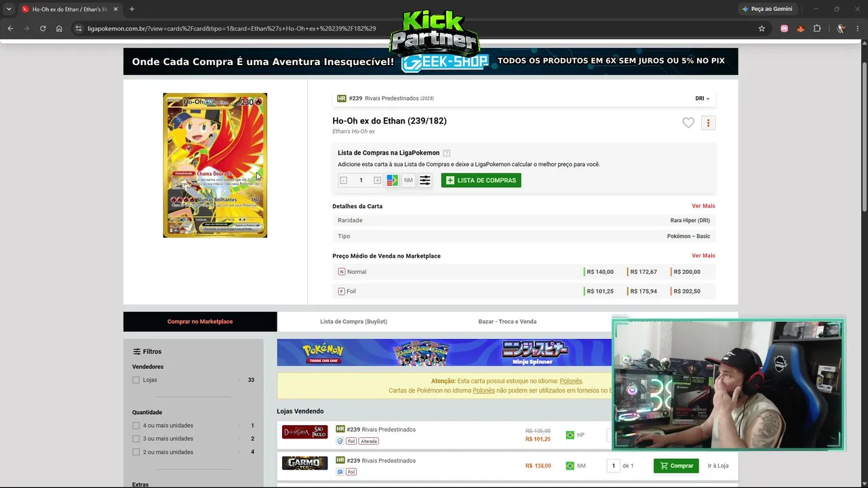This screenshot has width=868, height=488.
Task: Add card to favorites with heart icon
Action: (x=688, y=123)
